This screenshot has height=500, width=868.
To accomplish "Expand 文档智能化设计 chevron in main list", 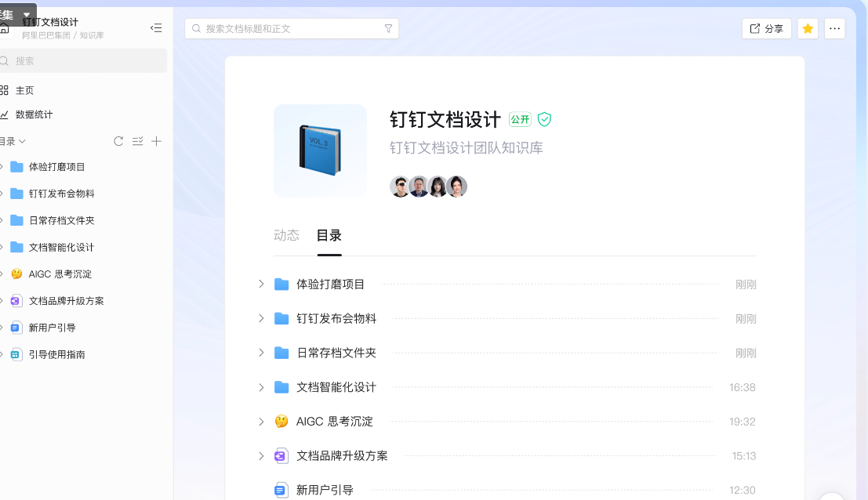I will (261, 387).
